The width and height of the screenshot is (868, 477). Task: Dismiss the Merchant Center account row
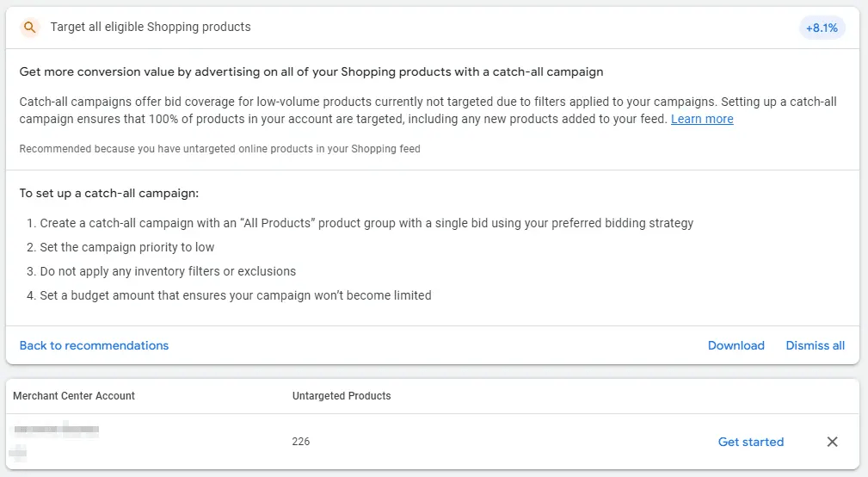tap(832, 442)
